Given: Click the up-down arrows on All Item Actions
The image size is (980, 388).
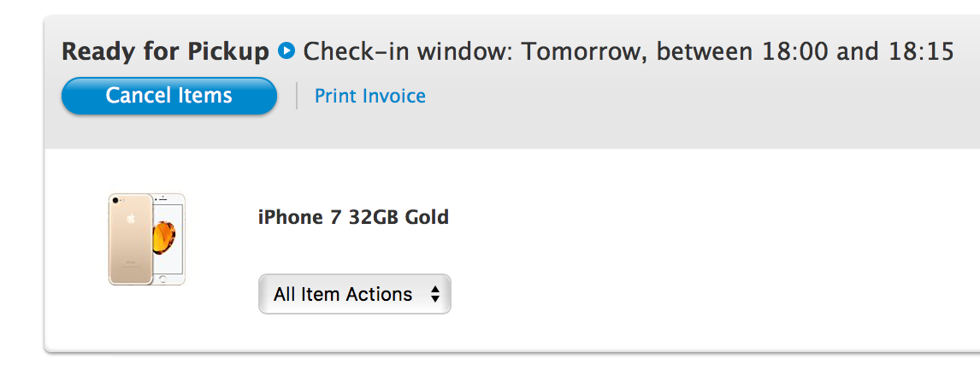Looking at the screenshot, I should [435, 294].
